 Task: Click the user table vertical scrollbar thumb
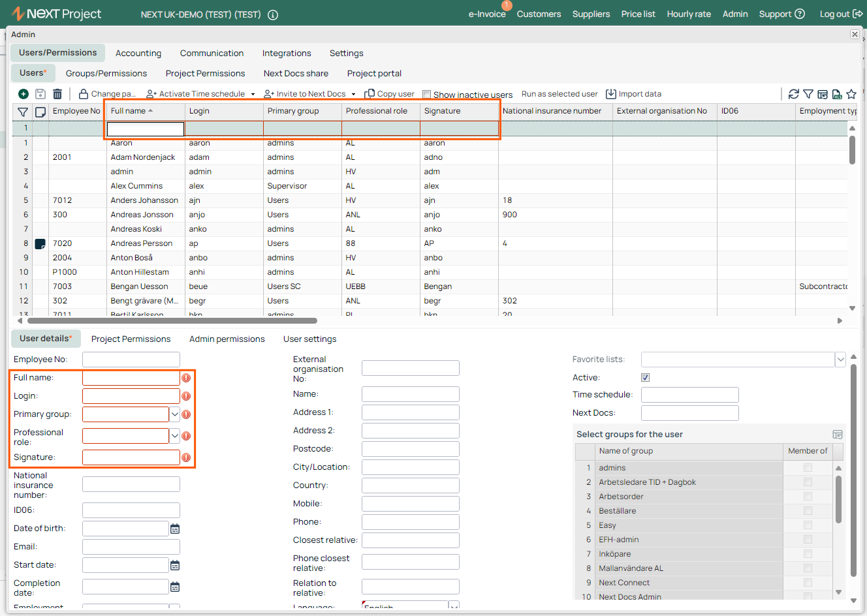(x=852, y=149)
